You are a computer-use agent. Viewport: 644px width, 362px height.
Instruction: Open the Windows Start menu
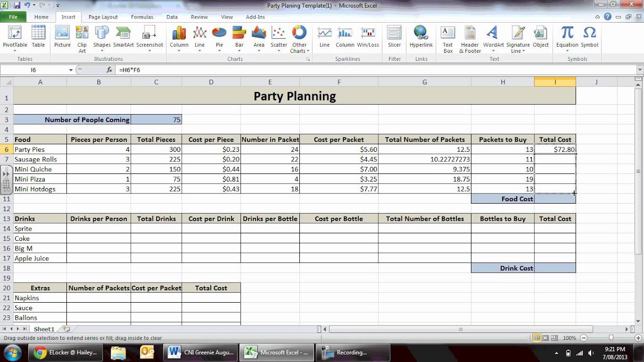[x=12, y=352]
